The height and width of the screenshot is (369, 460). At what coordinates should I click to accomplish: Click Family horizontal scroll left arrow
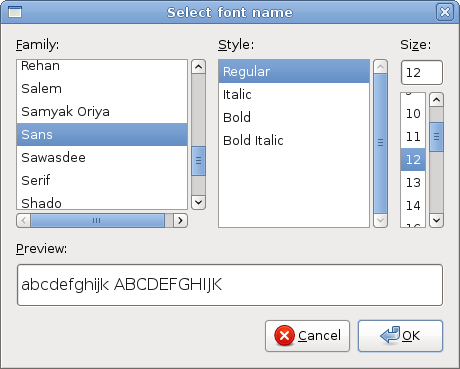pyautogui.click(x=23, y=220)
